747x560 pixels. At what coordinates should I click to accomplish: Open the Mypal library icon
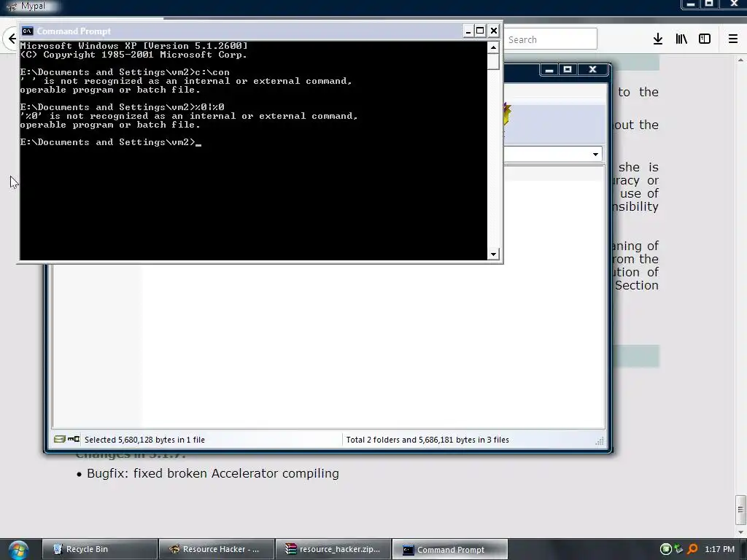[x=681, y=39]
